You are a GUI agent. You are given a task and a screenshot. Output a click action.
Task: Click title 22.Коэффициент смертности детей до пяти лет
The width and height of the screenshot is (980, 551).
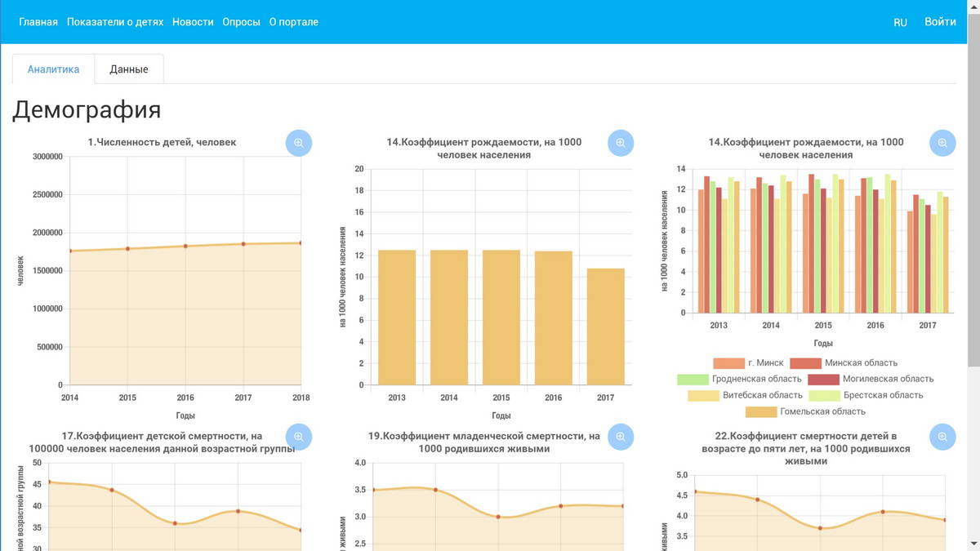pyautogui.click(x=805, y=448)
